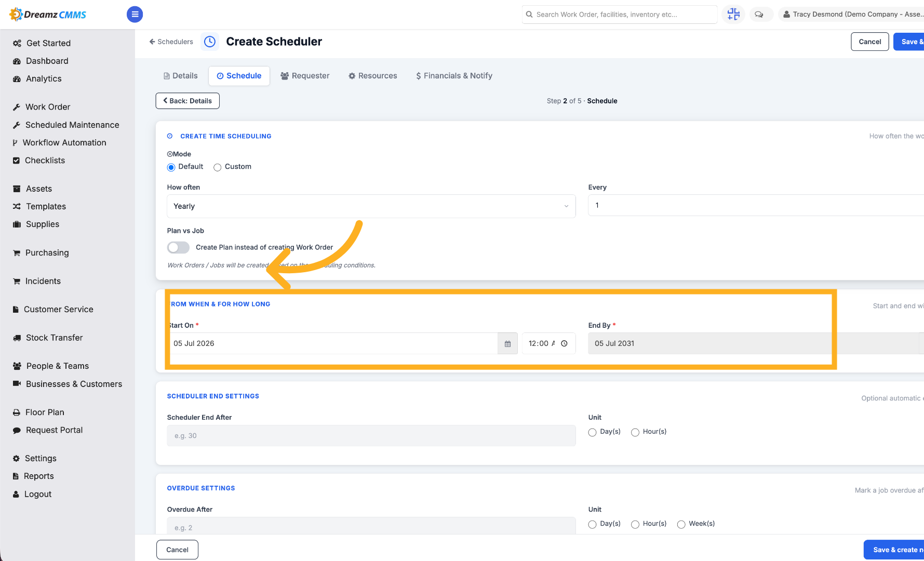The height and width of the screenshot is (561, 924).
Task: Select the Custom mode radio button
Action: click(x=217, y=167)
